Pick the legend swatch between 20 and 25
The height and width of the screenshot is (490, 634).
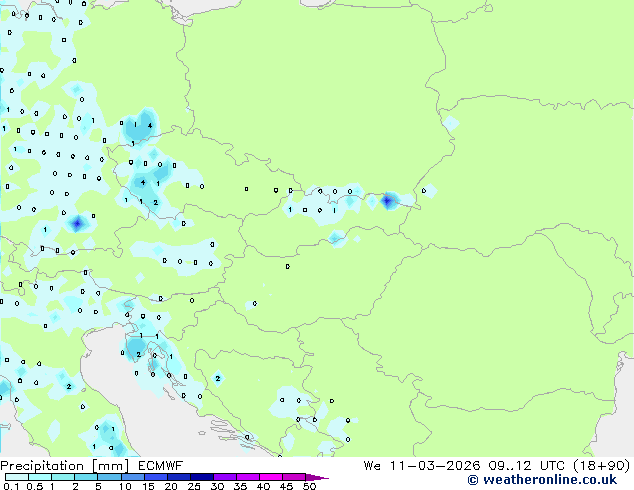[179, 477]
